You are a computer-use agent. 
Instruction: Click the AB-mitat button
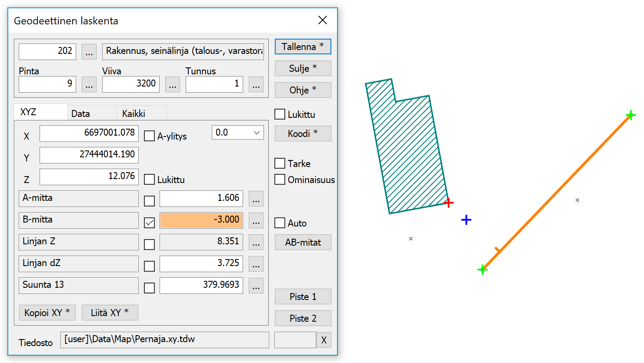click(303, 242)
